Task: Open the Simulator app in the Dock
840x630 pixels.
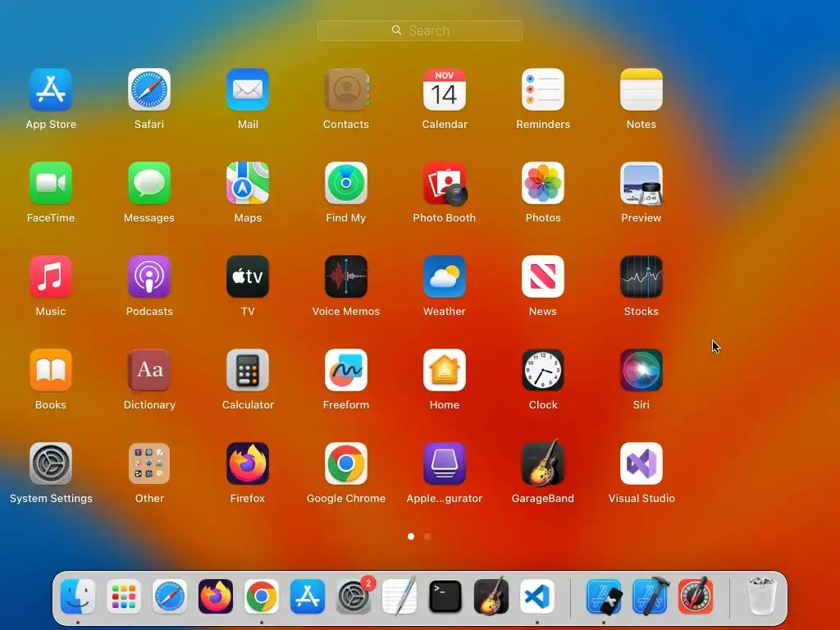Action: click(x=604, y=596)
